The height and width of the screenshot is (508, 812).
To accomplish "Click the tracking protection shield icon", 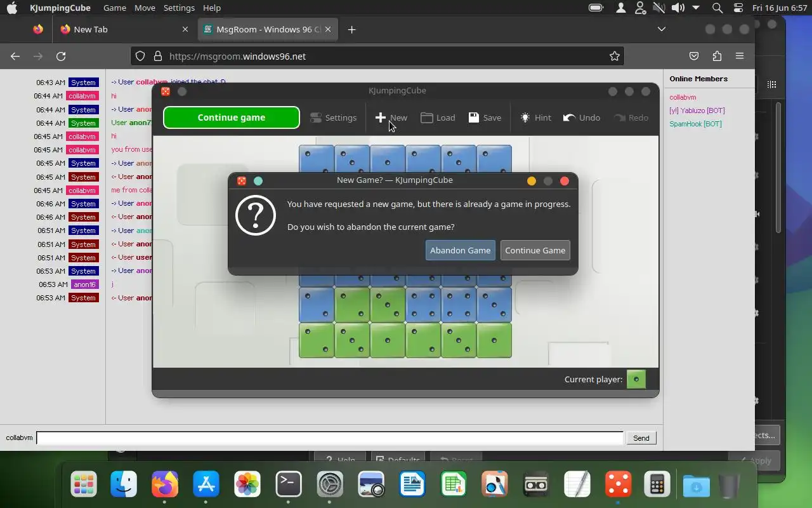I will (x=140, y=56).
